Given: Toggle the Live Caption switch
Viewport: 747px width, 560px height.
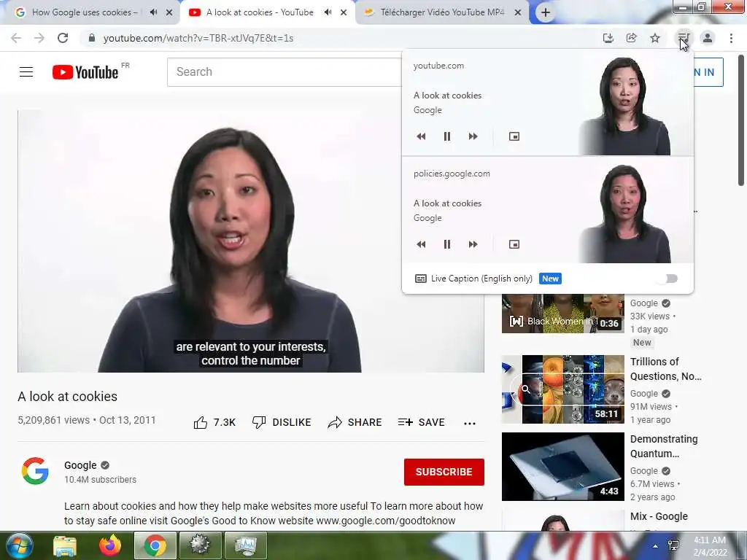Looking at the screenshot, I should pyautogui.click(x=668, y=279).
